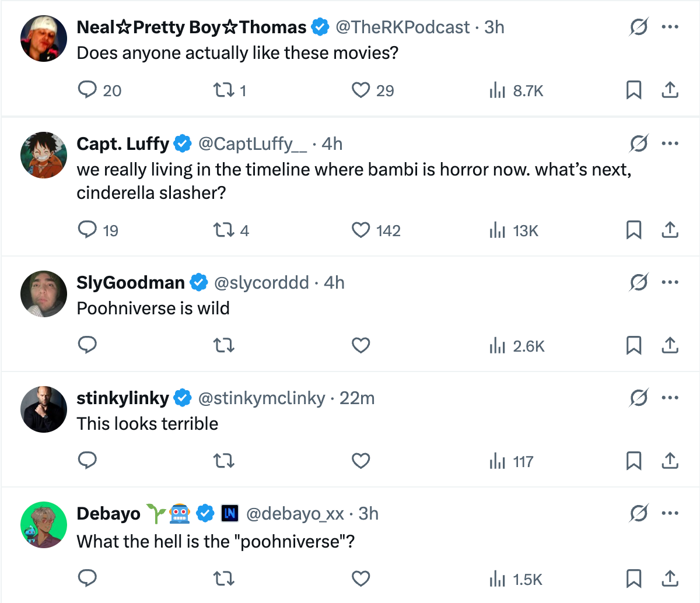Reply to Neal's post about these movies
The image size is (700, 603).
click(87, 90)
